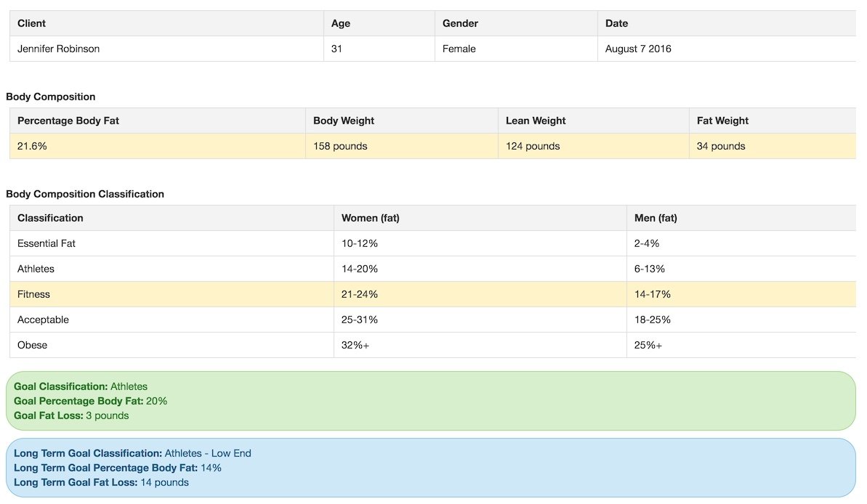The width and height of the screenshot is (867, 504).
Task: Click the 'Client' column header
Action: pyautogui.click(x=166, y=23)
